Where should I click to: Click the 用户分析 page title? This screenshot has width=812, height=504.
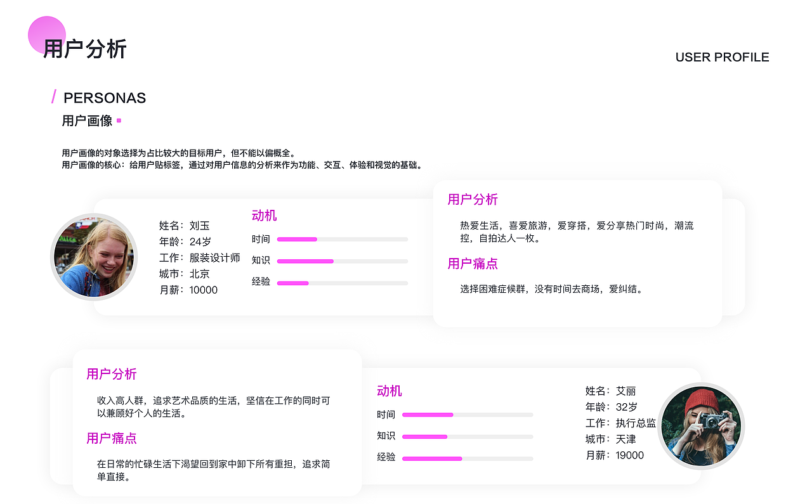coord(85,49)
